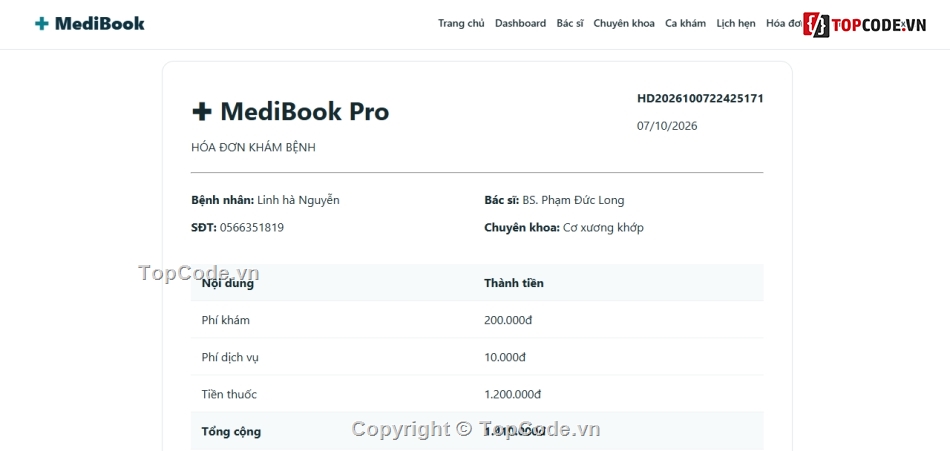Navigate to Lịch hẹn page
950x451 pixels.
click(x=736, y=24)
